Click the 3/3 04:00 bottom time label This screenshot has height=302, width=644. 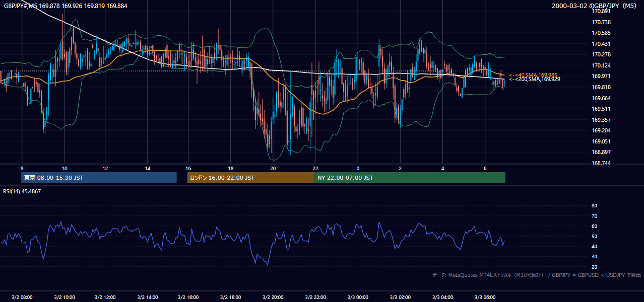[x=443, y=297]
